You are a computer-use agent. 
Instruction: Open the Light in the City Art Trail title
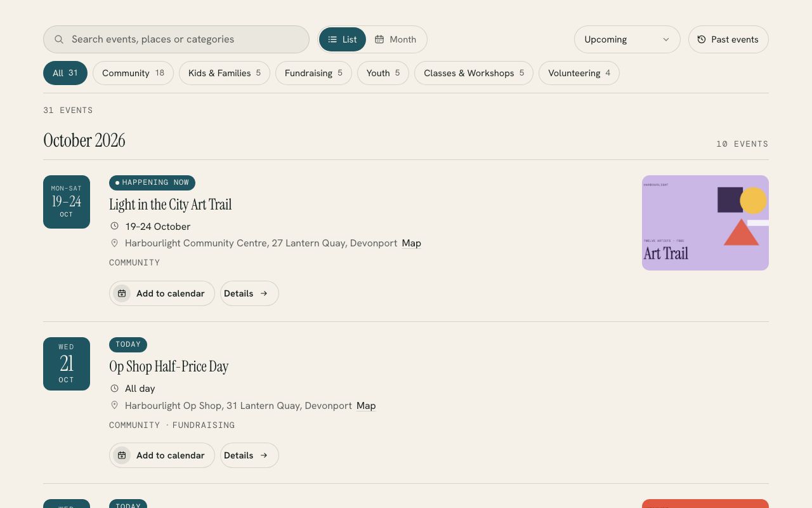tap(171, 204)
